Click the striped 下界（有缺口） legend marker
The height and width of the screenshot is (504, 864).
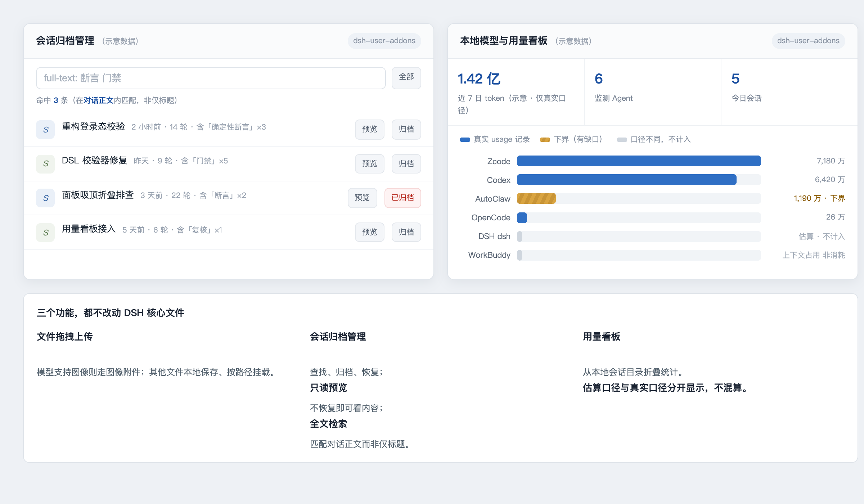pyautogui.click(x=545, y=140)
